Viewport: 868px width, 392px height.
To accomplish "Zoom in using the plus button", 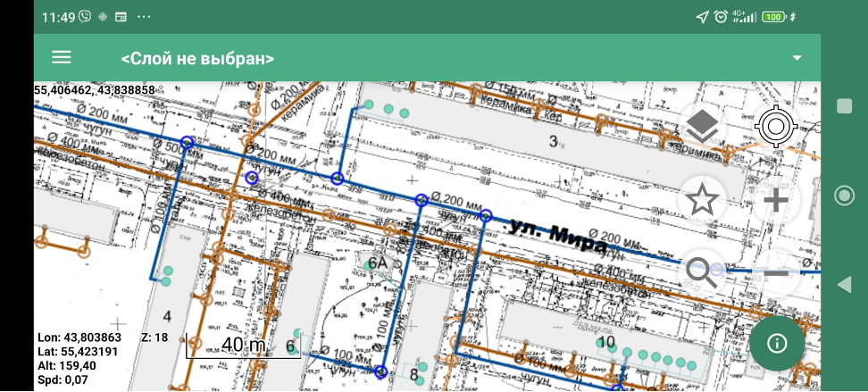I will [775, 201].
